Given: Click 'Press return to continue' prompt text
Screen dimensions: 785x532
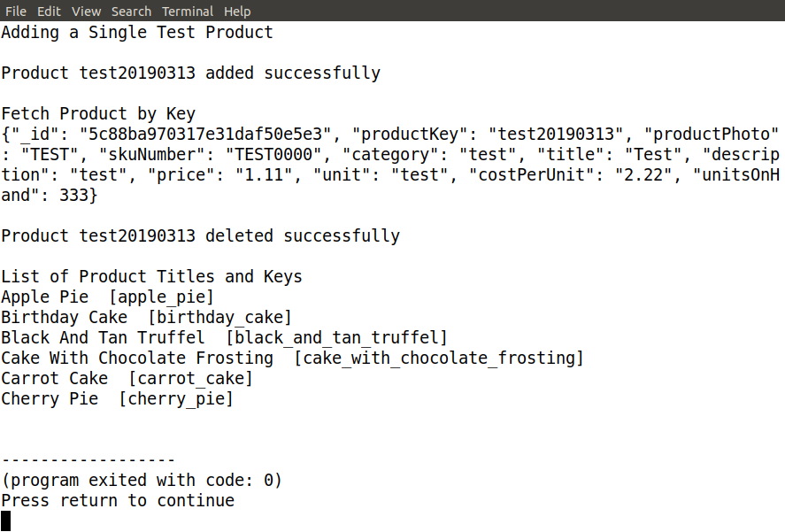Looking at the screenshot, I should coord(118,501).
